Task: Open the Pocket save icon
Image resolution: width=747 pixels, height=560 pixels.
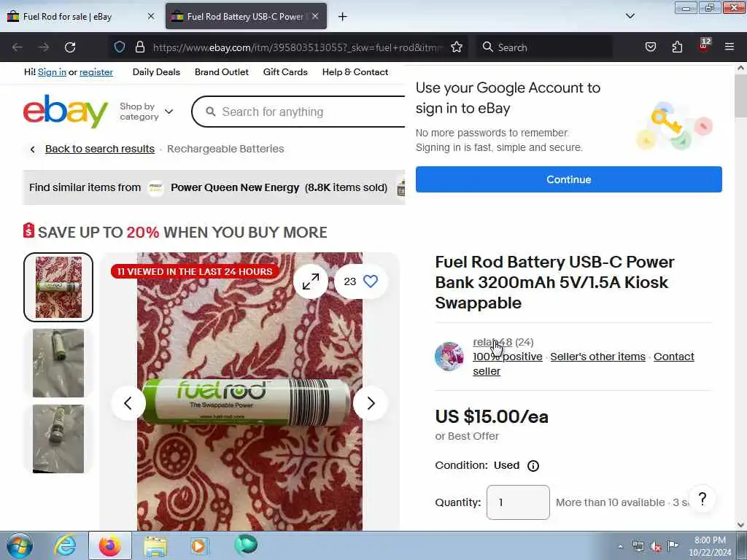Action: tap(650, 47)
